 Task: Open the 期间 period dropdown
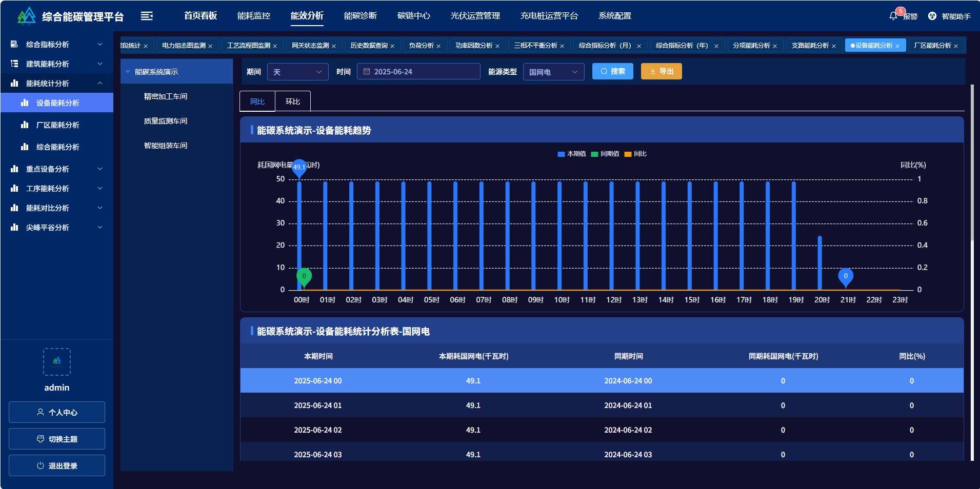click(297, 72)
